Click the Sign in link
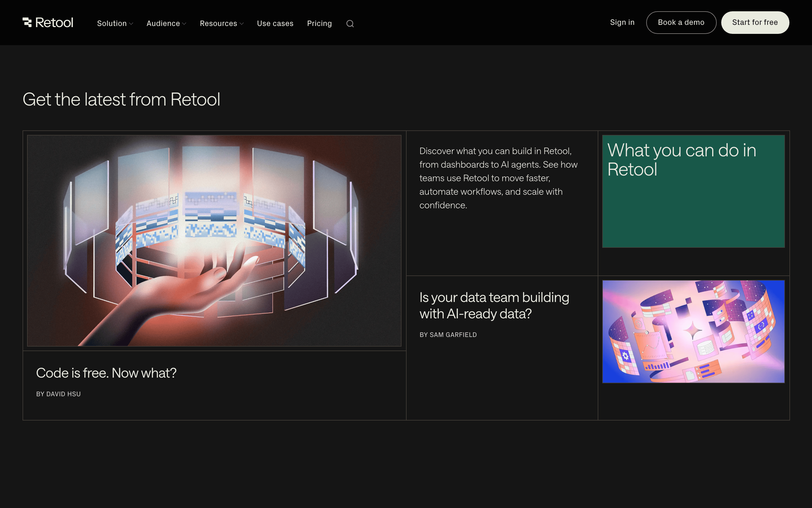This screenshot has width=812, height=508. (x=622, y=22)
